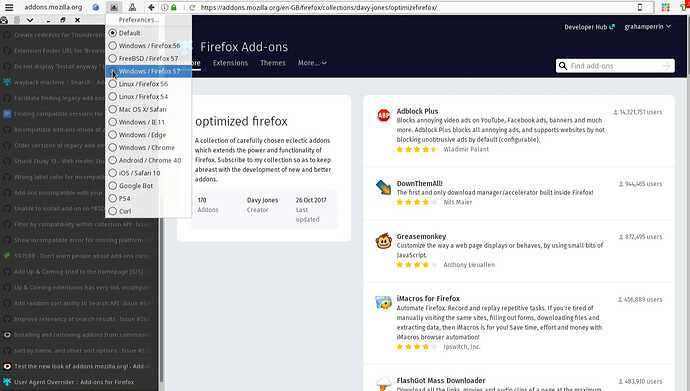Screen dimensions: 690x391
Task: Click the globe icon in toolbar
Action: tap(95, 7)
